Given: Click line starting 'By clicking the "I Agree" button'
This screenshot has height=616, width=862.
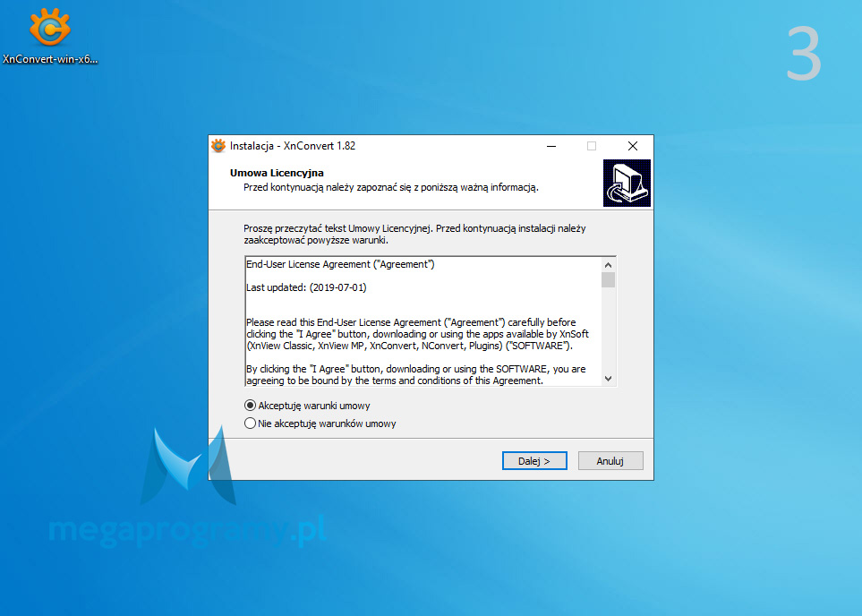Looking at the screenshot, I should pyautogui.click(x=416, y=369).
